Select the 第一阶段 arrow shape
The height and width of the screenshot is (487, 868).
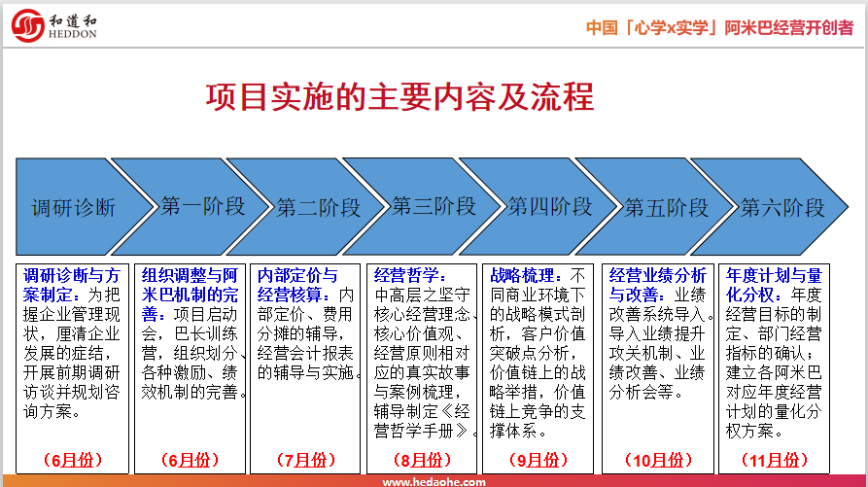point(191,207)
